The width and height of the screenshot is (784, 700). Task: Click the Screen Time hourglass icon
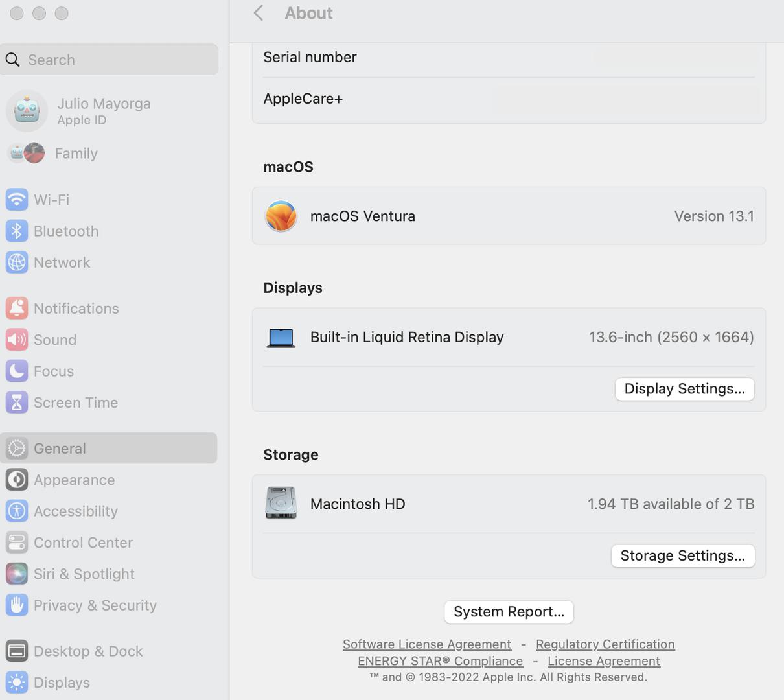point(17,402)
